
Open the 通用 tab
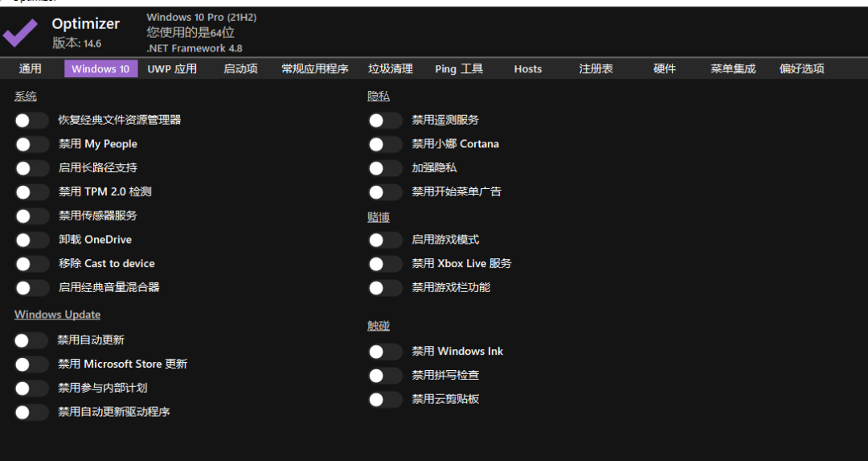pyautogui.click(x=31, y=68)
